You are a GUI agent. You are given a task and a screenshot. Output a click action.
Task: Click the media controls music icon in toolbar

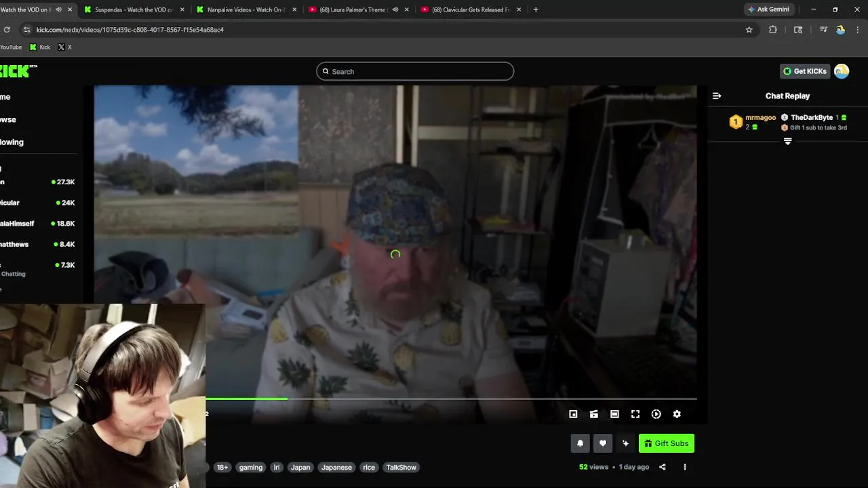(823, 30)
